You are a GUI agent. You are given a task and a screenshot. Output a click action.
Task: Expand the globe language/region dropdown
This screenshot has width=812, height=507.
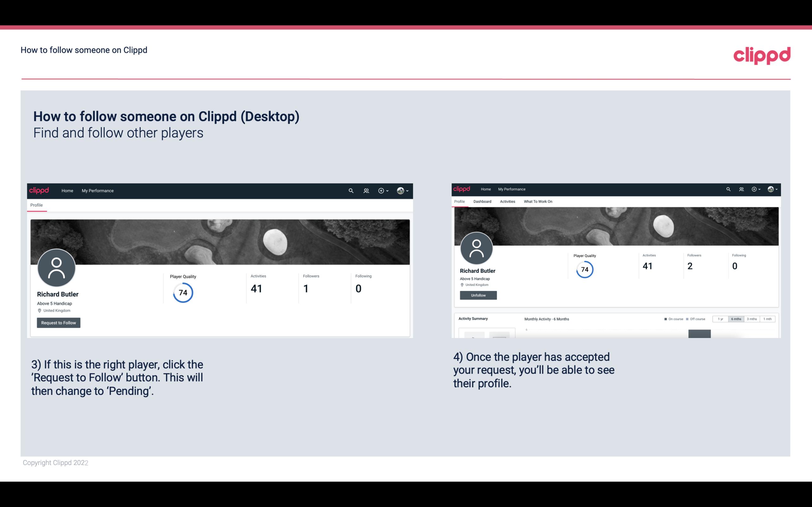click(x=402, y=190)
